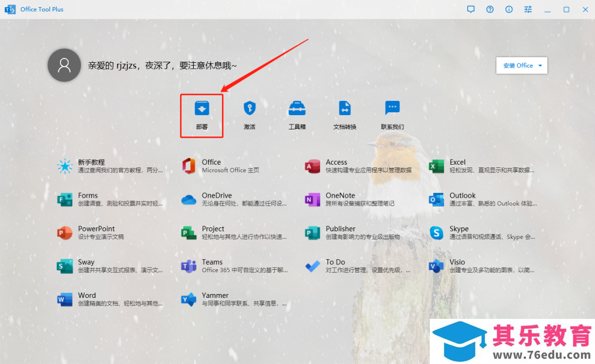595x364 pixels.
Task: Click the Project title text
Action: point(213,229)
